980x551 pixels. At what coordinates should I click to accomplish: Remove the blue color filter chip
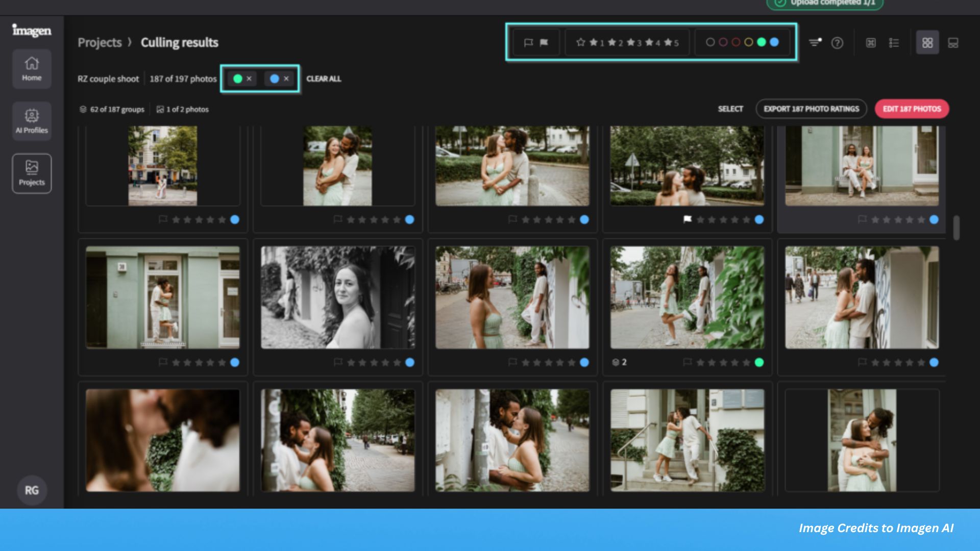[x=286, y=79]
